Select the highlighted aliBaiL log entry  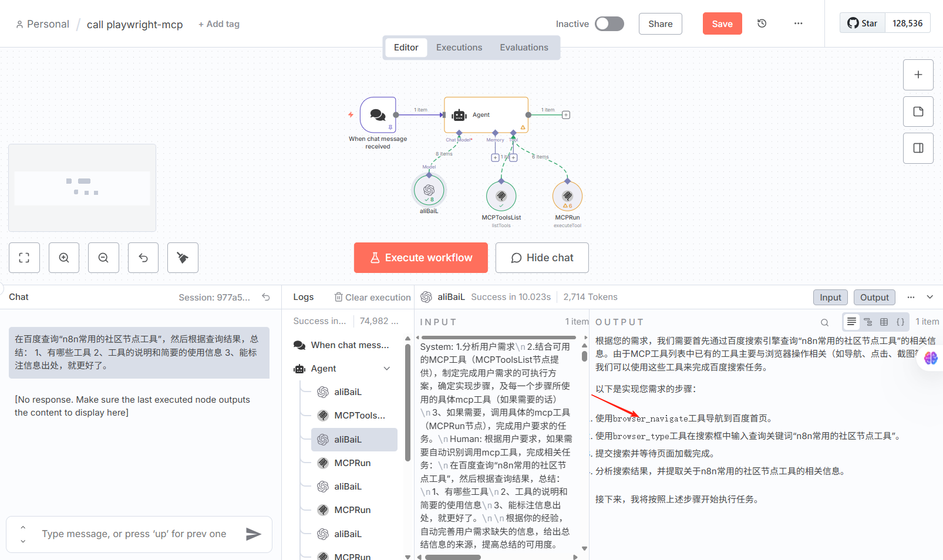tap(354, 440)
